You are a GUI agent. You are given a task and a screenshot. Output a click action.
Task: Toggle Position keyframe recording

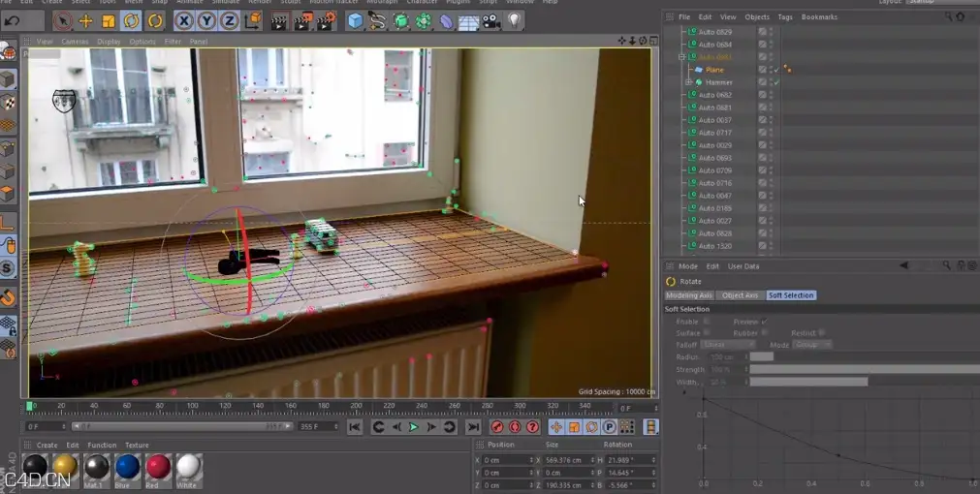point(556,427)
